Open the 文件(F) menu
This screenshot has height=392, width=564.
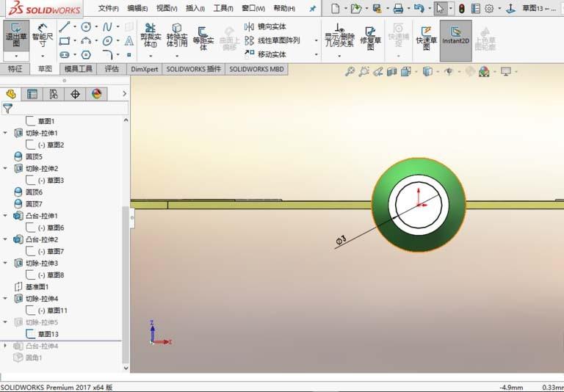coord(108,8)
